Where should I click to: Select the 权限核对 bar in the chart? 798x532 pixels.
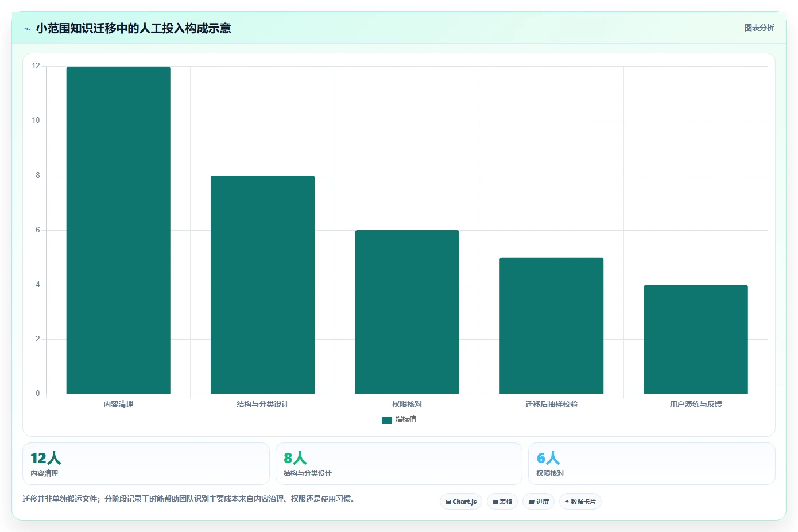click(407, 312)
